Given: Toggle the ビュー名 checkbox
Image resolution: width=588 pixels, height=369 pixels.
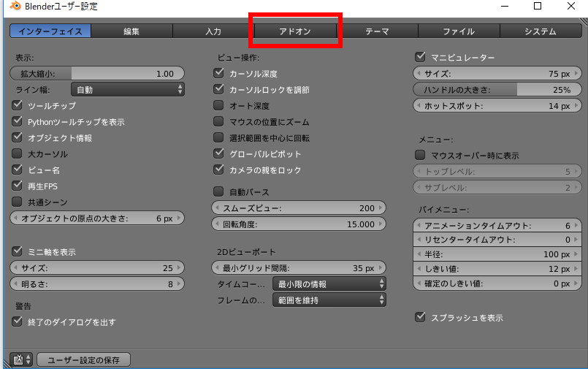Looking at the screenshot, I should tap(17, 170).
